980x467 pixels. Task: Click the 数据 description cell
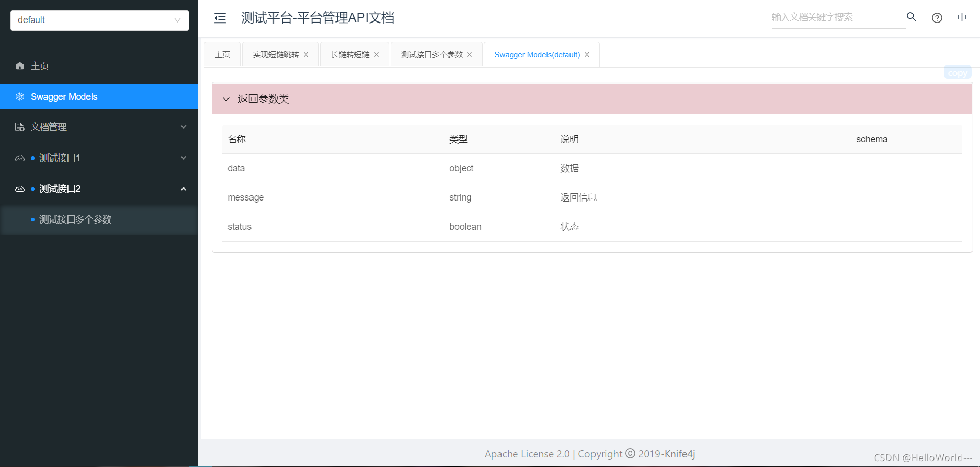(569, 168)
